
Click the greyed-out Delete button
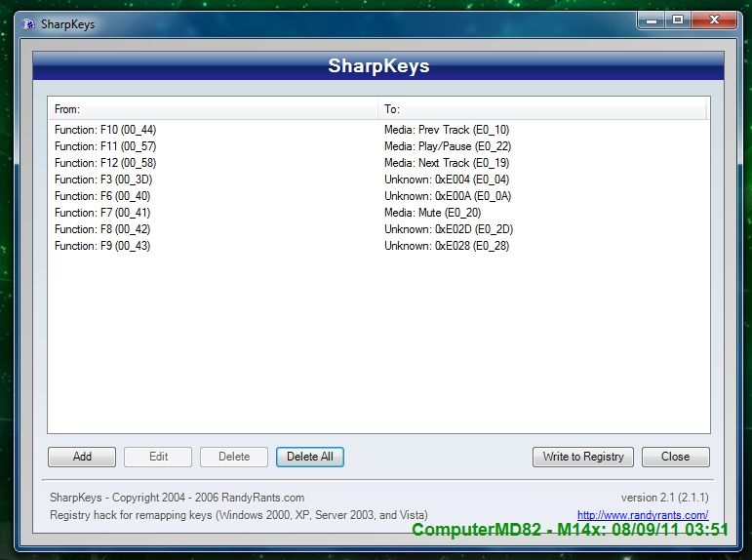234,457
